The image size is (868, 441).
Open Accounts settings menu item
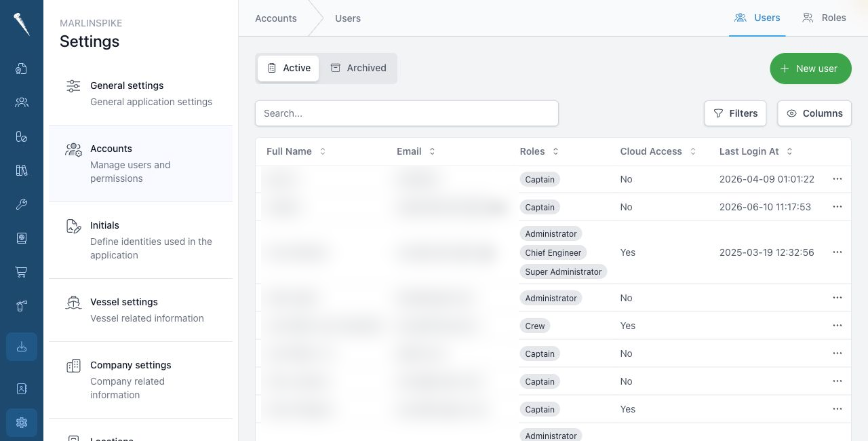pos(140,164)
